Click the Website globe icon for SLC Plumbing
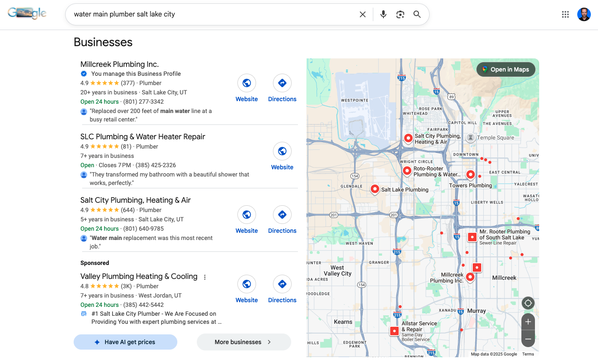Image resolution: width=598 pixels, height=364 pixels. (x=282, y=151)
